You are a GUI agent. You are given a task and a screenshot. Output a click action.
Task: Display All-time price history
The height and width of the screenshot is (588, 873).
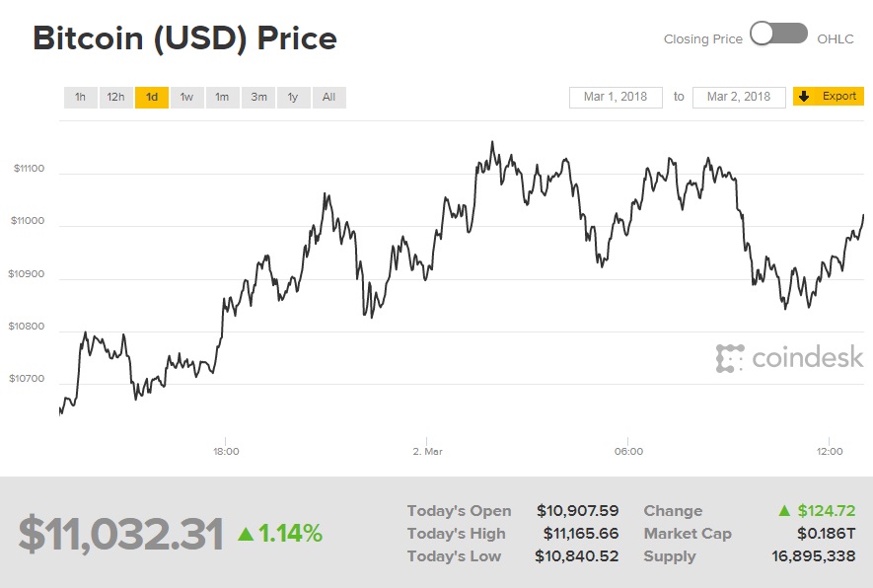coord(328,97)
